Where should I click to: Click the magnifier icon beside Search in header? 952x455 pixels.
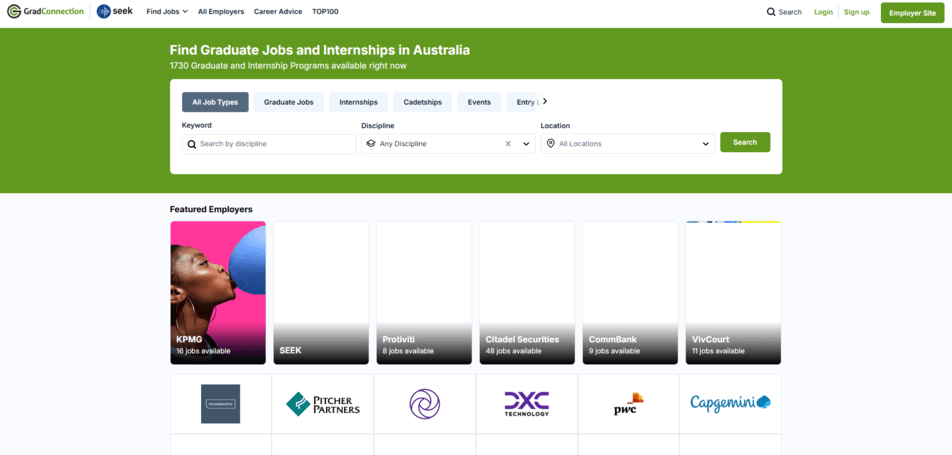tap(771, 12)
